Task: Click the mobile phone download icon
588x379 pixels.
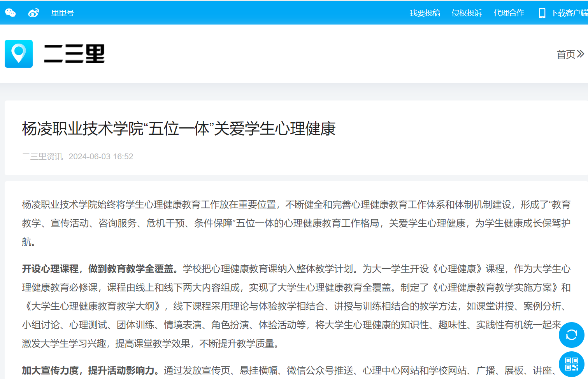Action: pos(542,13)
